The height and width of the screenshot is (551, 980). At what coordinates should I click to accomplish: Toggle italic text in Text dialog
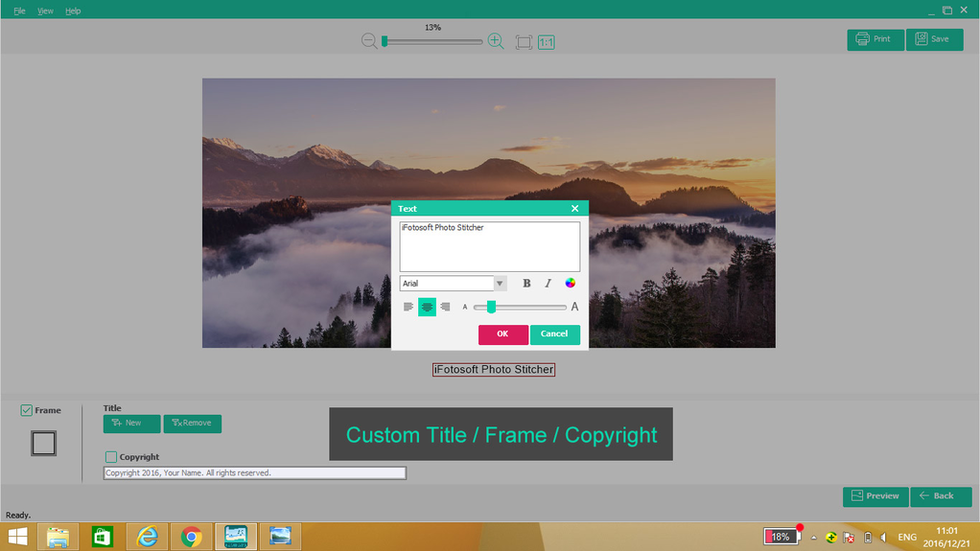pos(548,283)
